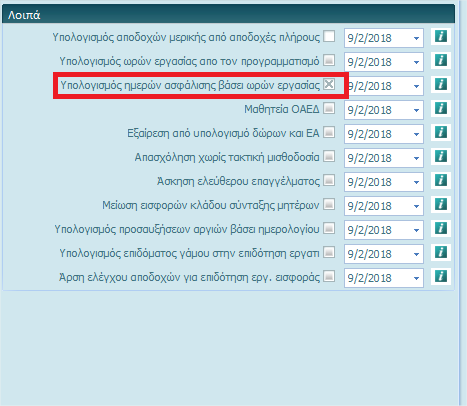Viewport: 467px width, 406px height.
Task: View info for Απασχόληση χωρίς τακτική μισθοδοσία
Action: pos(441,156)
